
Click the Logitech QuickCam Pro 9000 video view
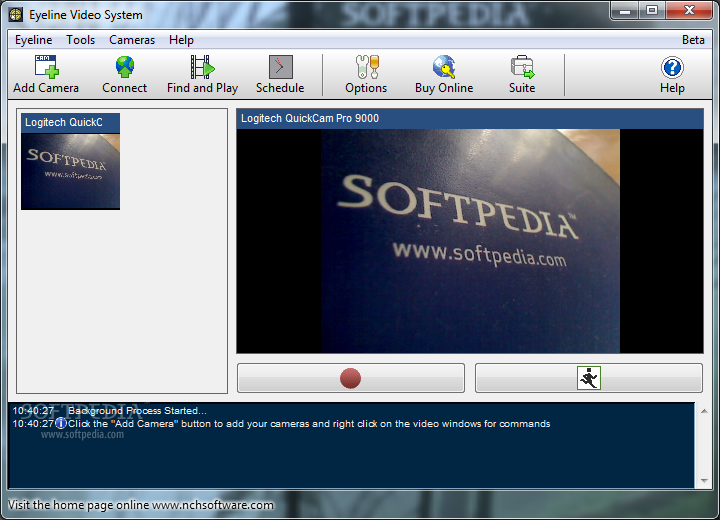point(470,241)
